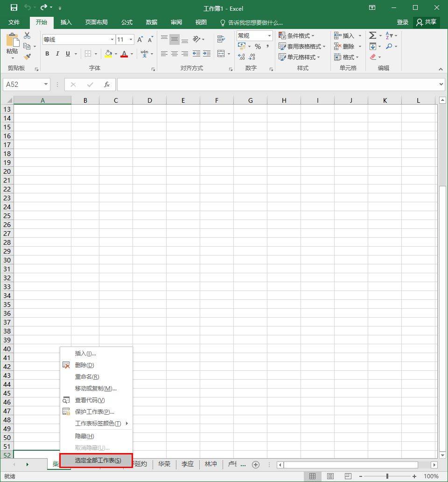Image resolution: width=448 pixels, height=482 pixels.
Task: Click the Percent Style icon
Action: (x=258, y=46)
